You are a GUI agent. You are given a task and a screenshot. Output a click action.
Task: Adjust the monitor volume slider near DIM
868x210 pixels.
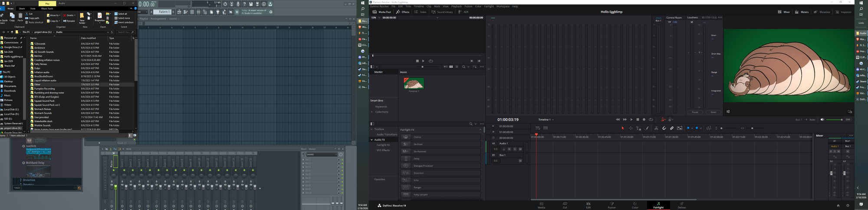pyautogui.click(x=834, y=120)
